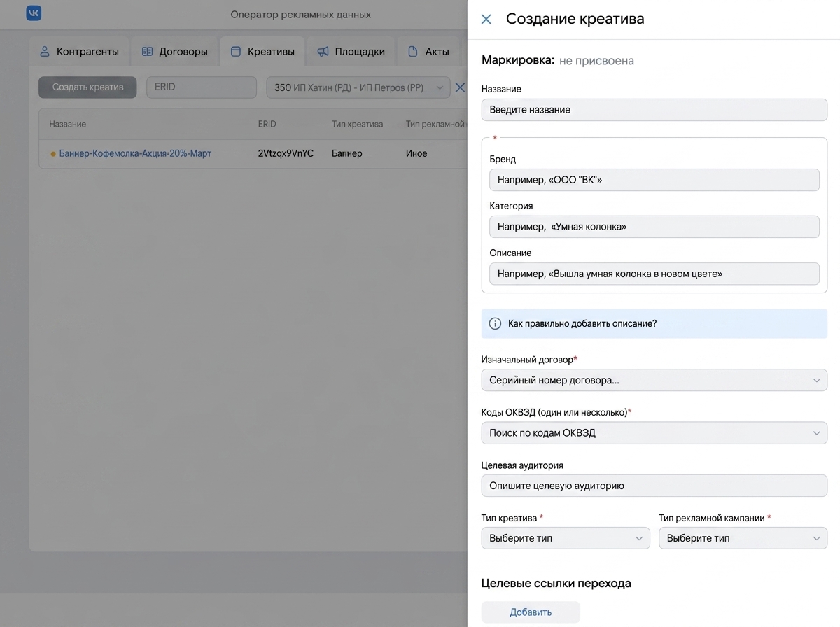This screenshot has width=840, height=627.
Task: Close the Создание креатива panel
Action: (x=486, y=20)
